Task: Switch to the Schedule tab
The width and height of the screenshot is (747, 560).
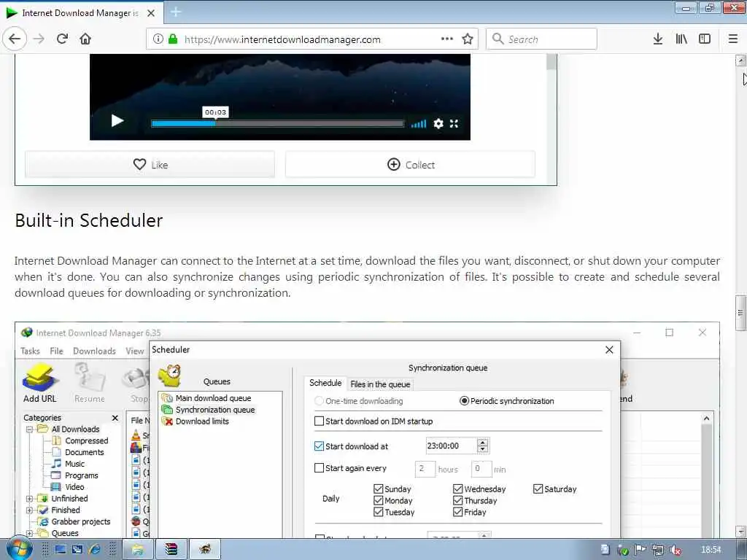Action: click(325, 383)
